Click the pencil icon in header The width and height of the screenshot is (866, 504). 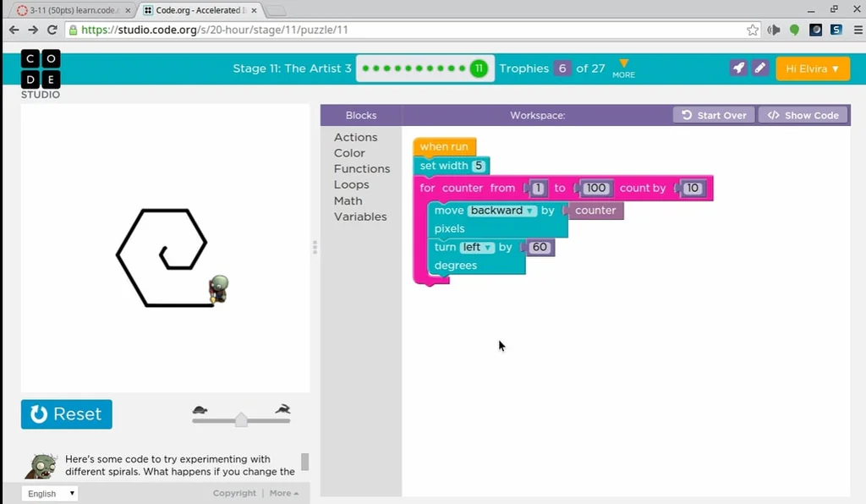pyautogui.click(x=759, y=68)
